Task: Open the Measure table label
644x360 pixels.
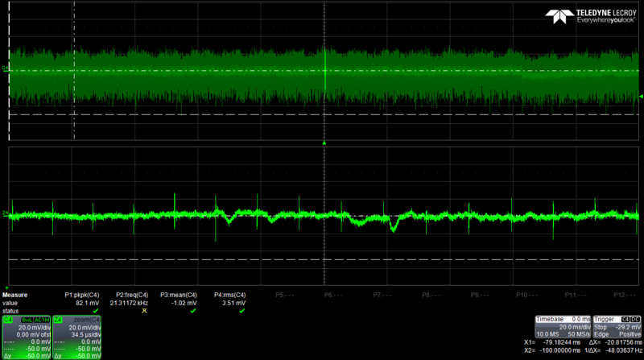Action: coord(15,295)
